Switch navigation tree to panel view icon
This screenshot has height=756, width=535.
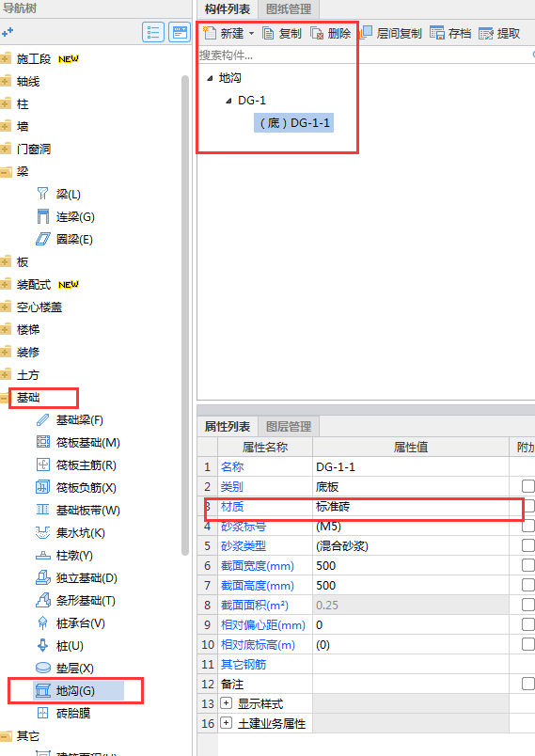[180, 32]
